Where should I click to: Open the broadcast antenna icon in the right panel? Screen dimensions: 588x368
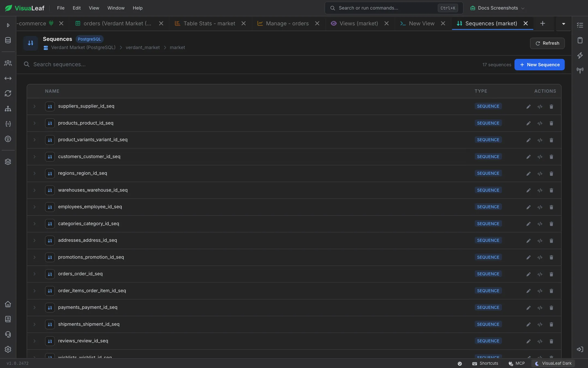580,70
